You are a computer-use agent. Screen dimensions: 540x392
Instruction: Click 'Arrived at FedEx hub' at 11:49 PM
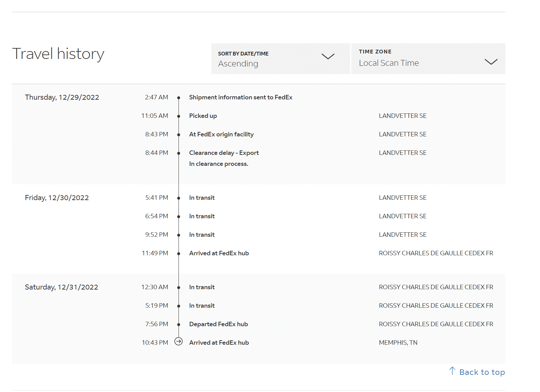tap(219, 253)
